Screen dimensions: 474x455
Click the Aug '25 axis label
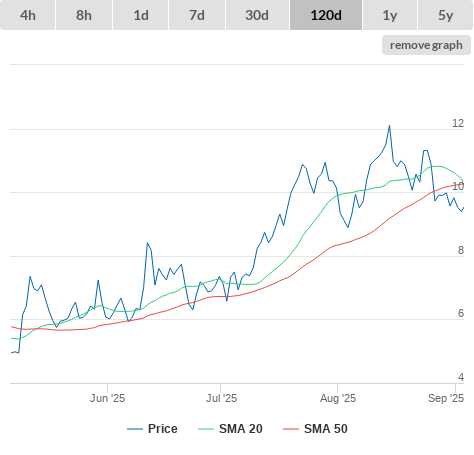(338, 398)
